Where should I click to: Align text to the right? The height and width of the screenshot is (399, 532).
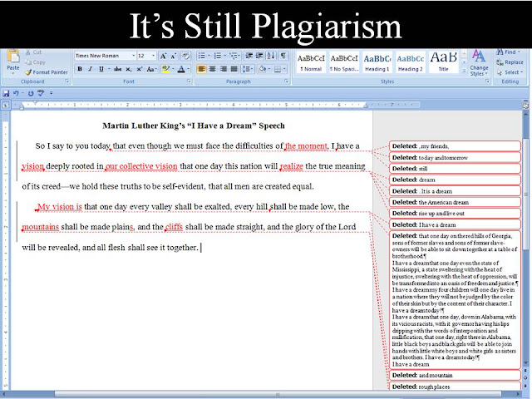[224, 69]
